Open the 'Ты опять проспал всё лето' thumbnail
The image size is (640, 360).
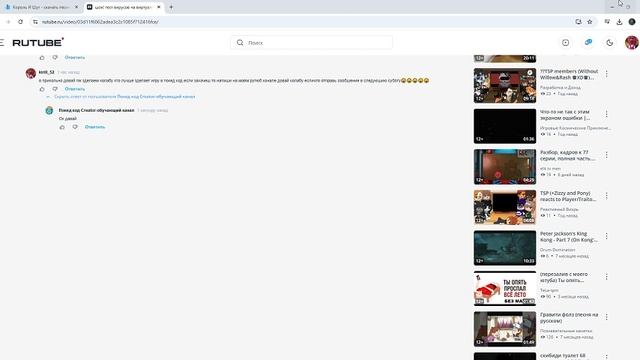tap(505, 289)
